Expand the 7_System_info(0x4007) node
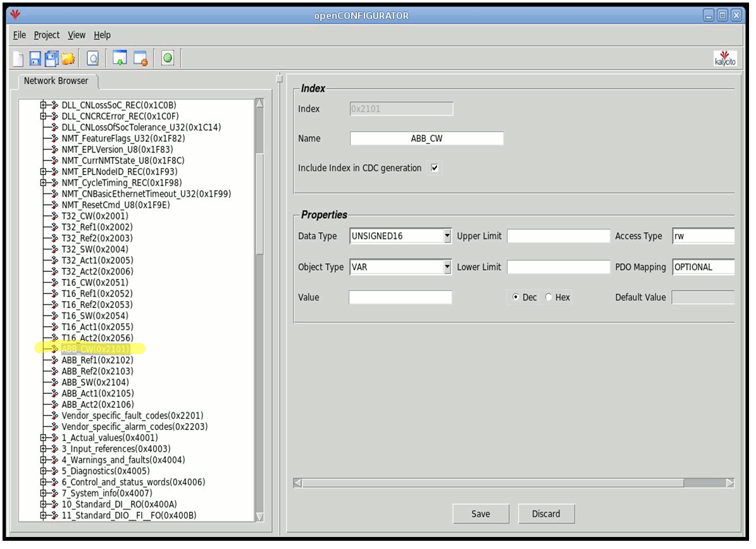Viewport: 756px width, 549px height. tap(44, 493)
